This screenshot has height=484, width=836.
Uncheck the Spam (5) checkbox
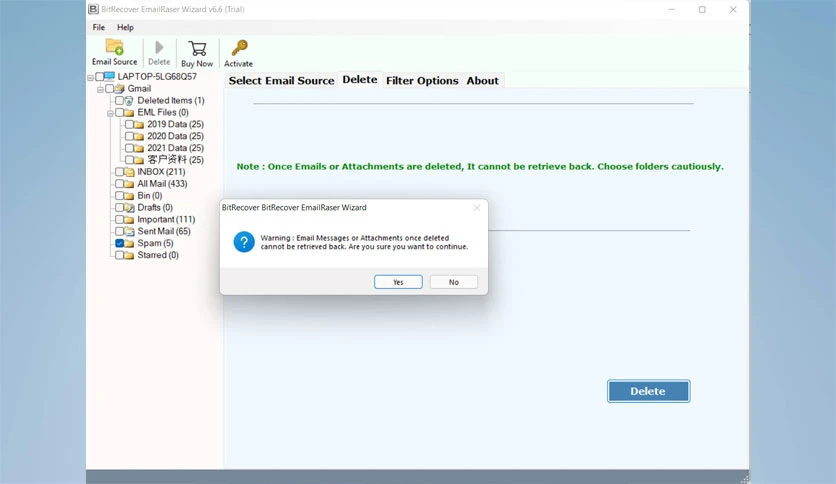pyautogui.click(x=119, y=243)
